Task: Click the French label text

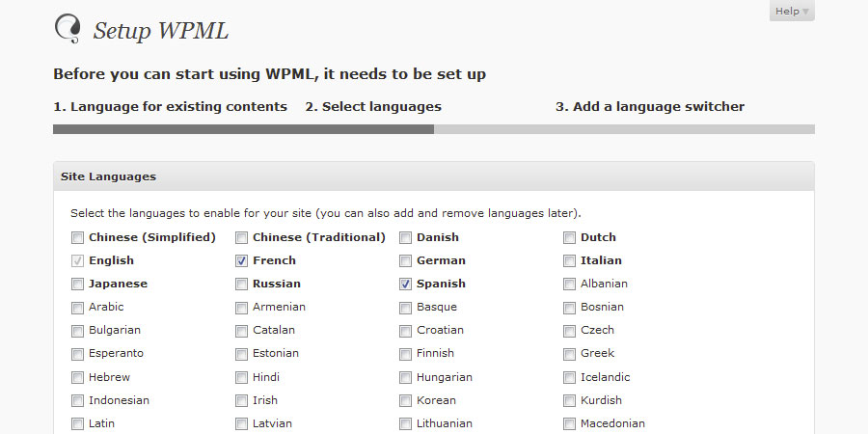Action: pyautogui.click(x=274, y=260)
